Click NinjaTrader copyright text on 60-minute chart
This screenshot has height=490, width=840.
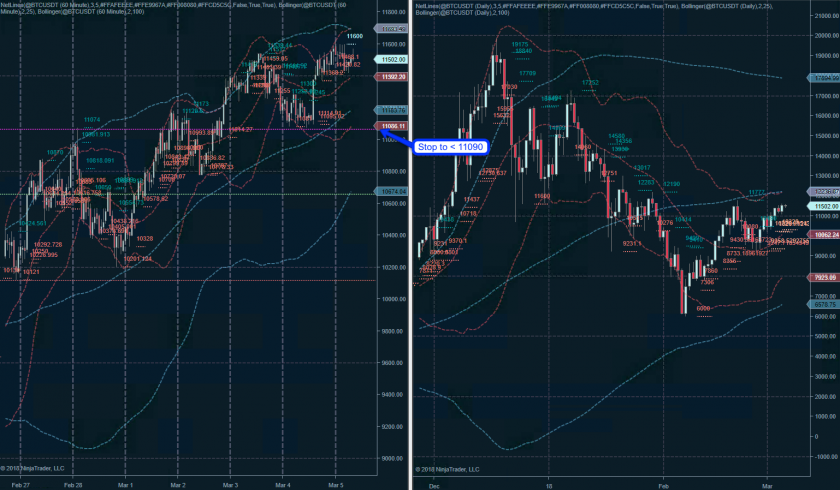point(32,468)
